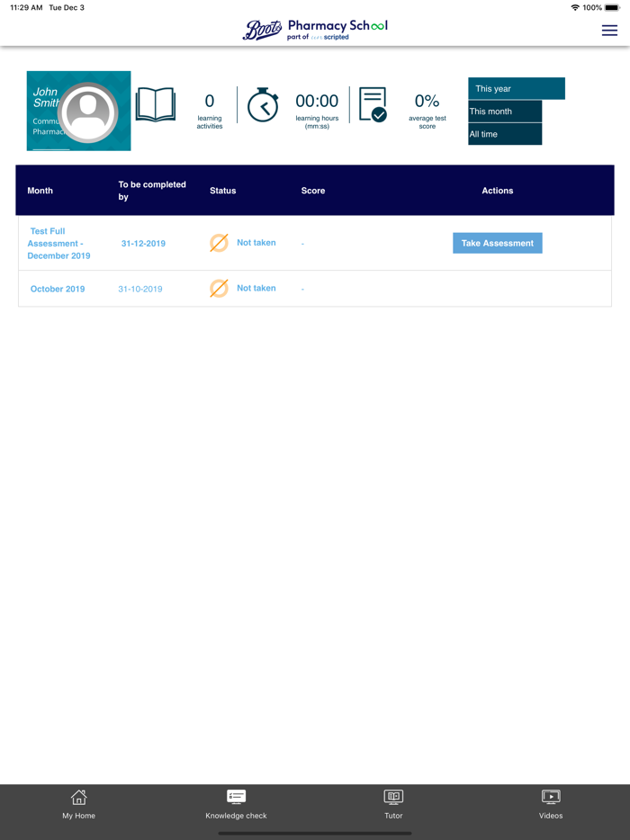Tap the iOS home indicator bar
This screenshot has height=840, width=630.
pos(315,833)
